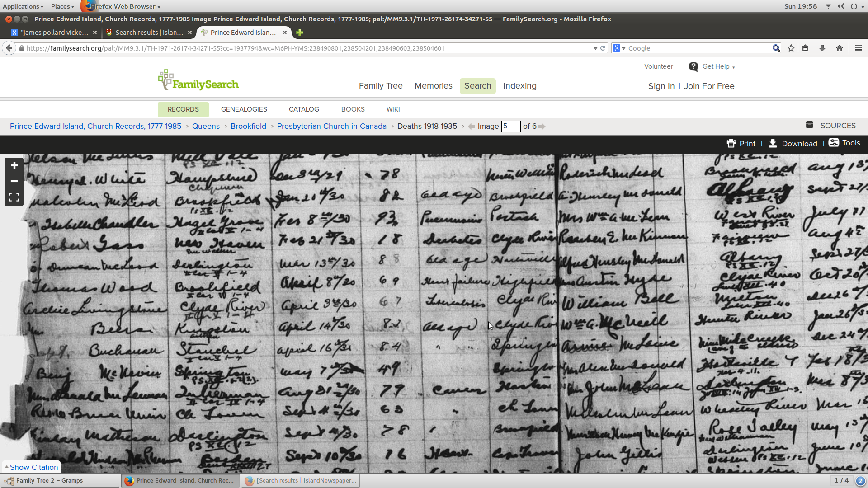Image resolution: width=868 pixels, height=488 pixels.
Task: Open the search engine selector dropdown
Action: point(619,48)
